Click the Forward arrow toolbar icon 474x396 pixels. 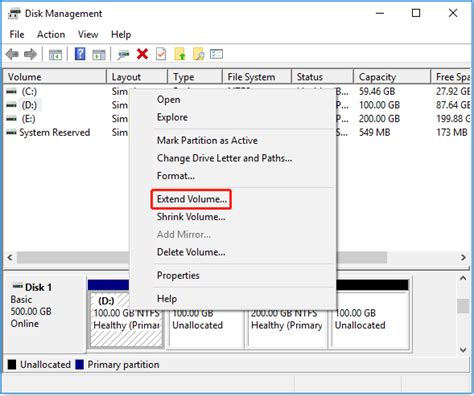point(31,54)
